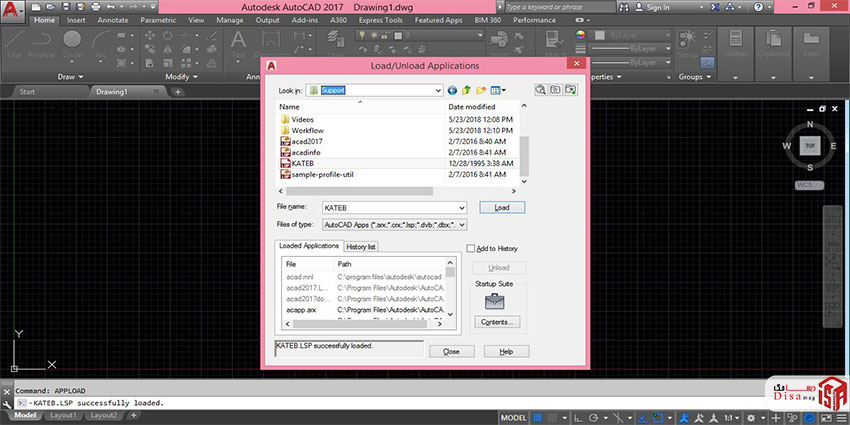Select acapp.arx in Loaded Applications list
850x425 pixels.
pyautogui.click(x=300, y=310)
